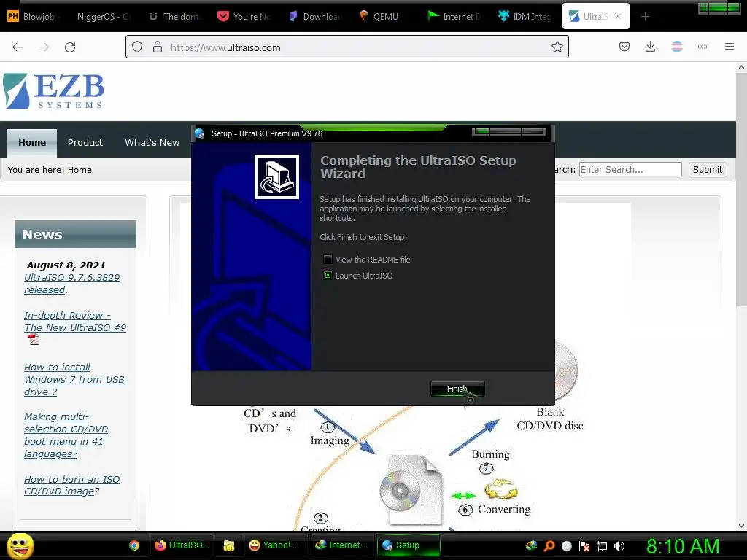Click the scrollbar down arrow
Image resolution: width=747 pixels, height=560 pixels.
(741, 525)
